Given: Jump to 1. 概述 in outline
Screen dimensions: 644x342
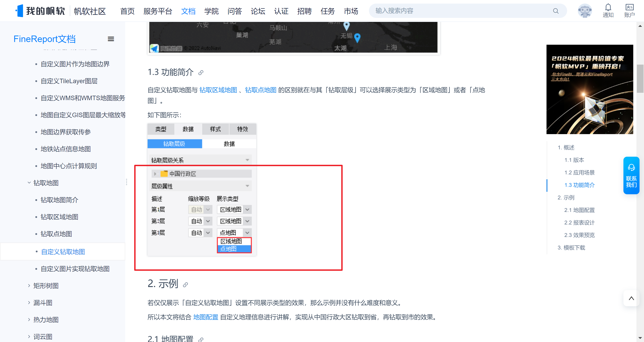Looking at the screenshot, I should (566, 148).
